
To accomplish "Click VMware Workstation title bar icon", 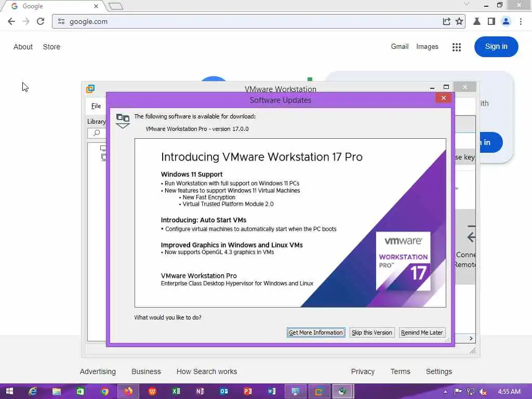I will [x=90, y=89].
